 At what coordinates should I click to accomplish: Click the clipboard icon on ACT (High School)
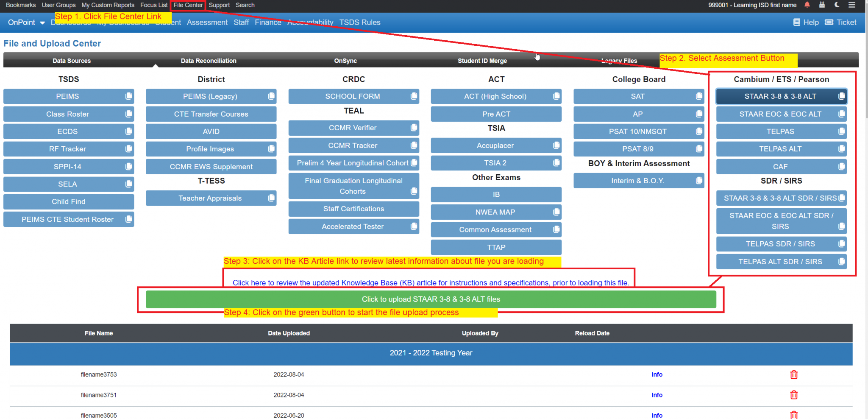click(x=556, y=96)
